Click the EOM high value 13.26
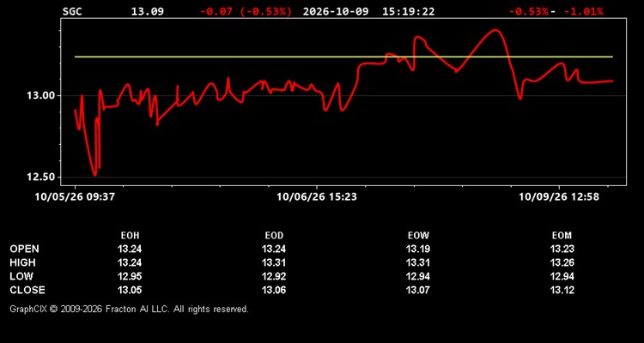 click(x=562, y=262)
